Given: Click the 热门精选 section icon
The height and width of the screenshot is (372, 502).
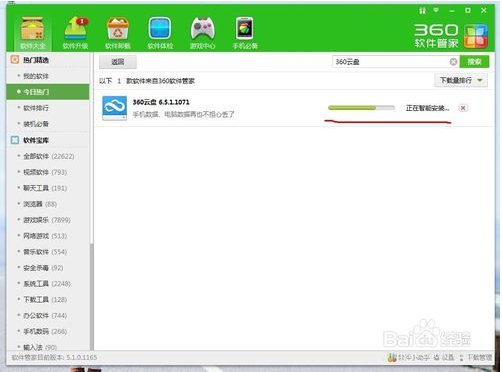Looking at the screenshot, I should pos(15,60).
